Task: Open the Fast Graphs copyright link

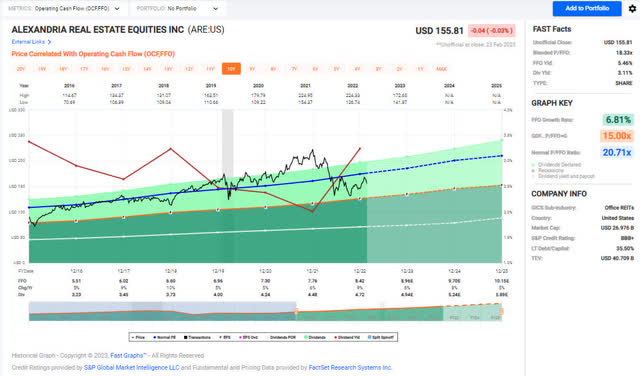Action: (x=128, y=356)
